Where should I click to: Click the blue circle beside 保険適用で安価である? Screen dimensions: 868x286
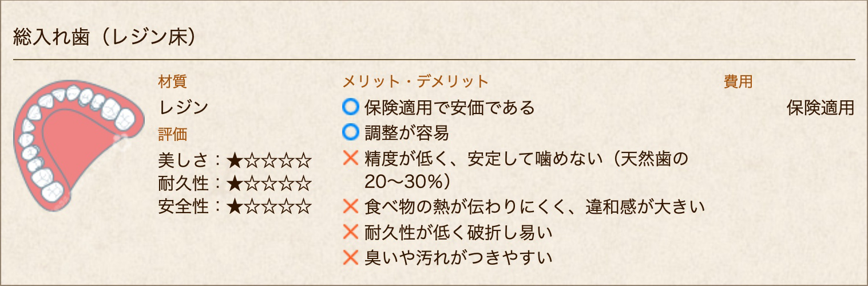350,107
